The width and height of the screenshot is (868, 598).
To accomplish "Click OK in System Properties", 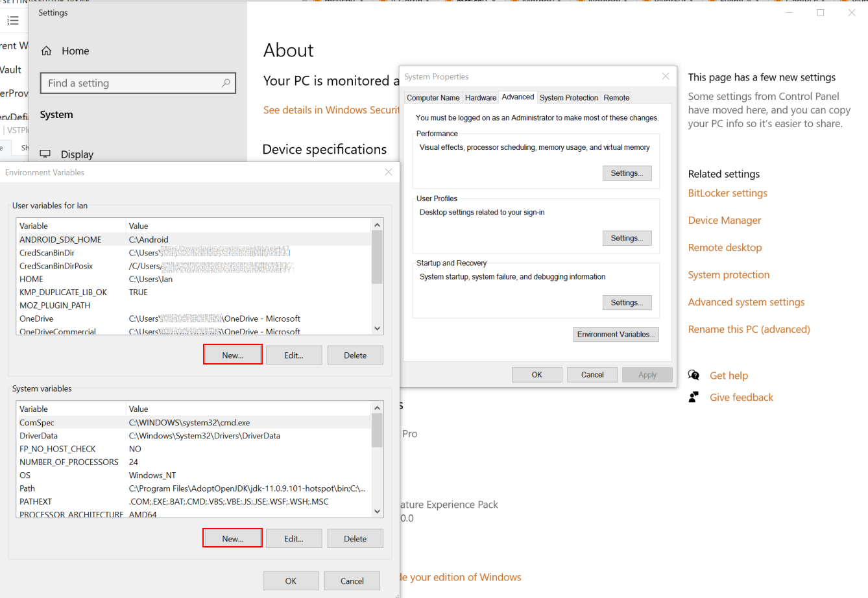I will [536, 374].
